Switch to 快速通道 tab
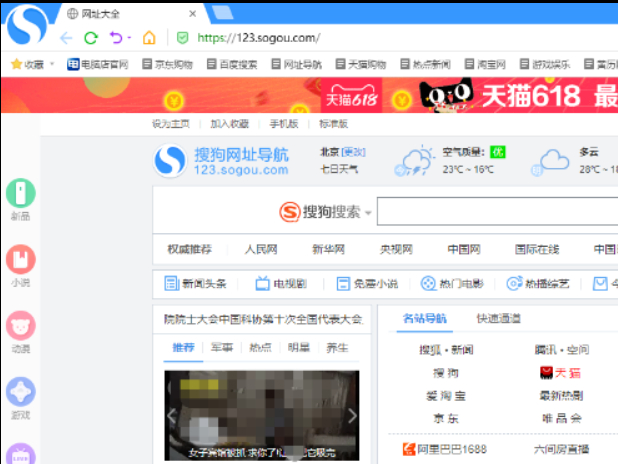The width and height of the screenshot is (618, 464). [x=499, y=319]
